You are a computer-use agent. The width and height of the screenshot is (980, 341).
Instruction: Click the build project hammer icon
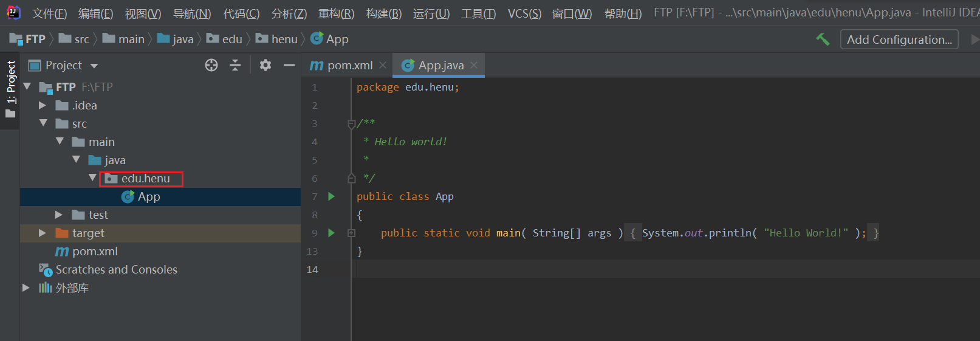pyautogui.click(x=823, y=40)
